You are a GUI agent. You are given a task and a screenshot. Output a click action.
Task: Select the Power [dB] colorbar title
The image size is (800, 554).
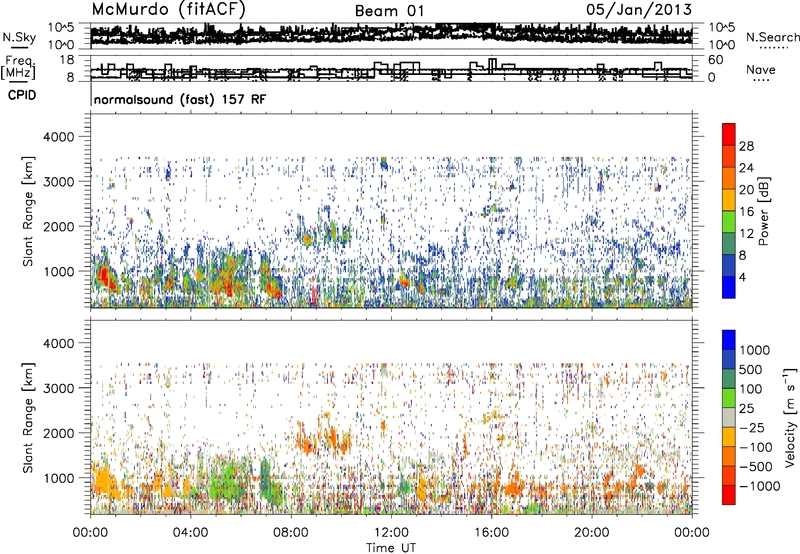click(763, 211)
